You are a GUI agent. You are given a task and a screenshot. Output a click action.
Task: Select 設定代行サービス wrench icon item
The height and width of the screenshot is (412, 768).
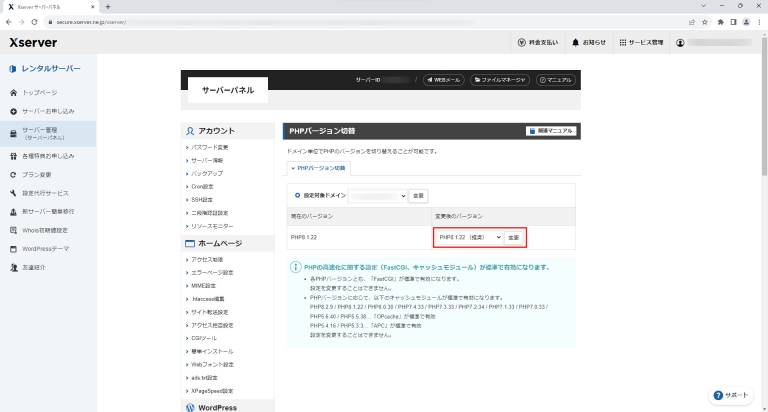click(x=13, y=192)
